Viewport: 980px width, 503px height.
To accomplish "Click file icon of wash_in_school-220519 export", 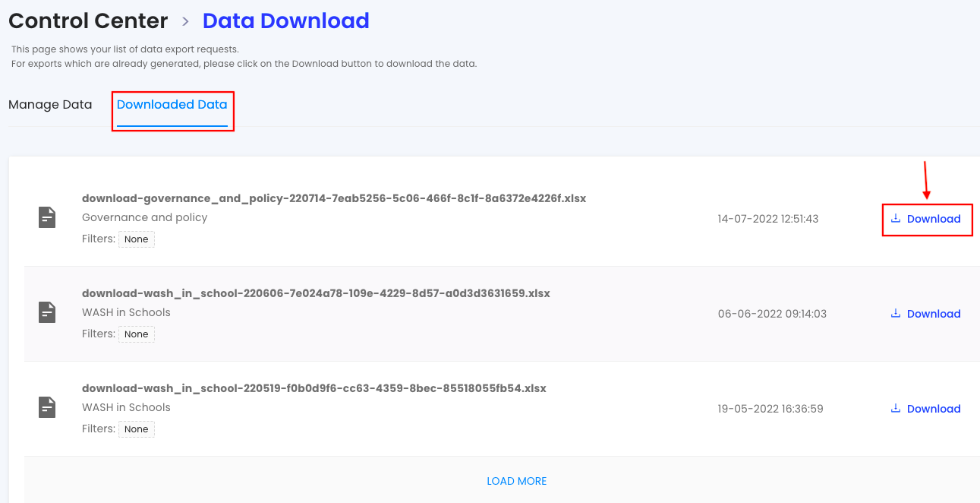I will tap(48, 407).
